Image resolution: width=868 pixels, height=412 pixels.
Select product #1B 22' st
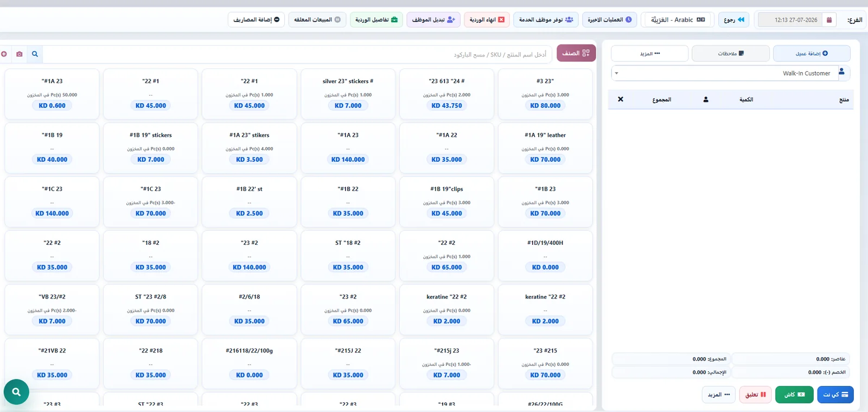pos(249,201)
